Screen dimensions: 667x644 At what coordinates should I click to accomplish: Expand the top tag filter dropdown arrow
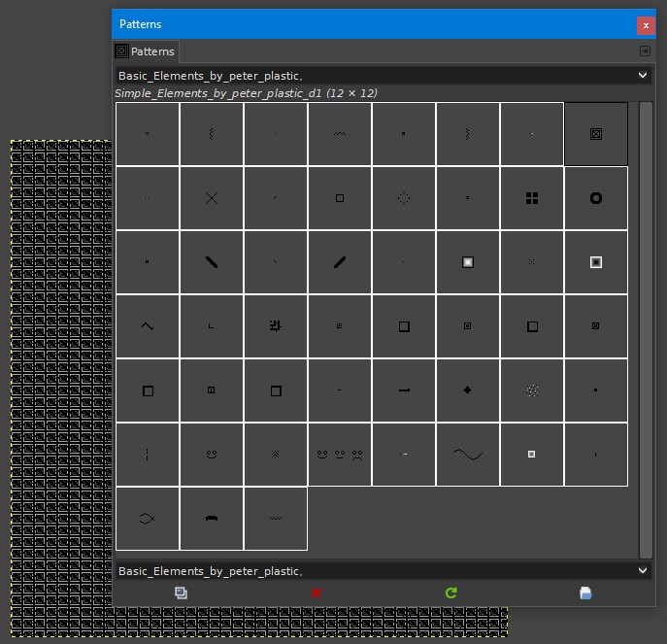click(643, 76)
